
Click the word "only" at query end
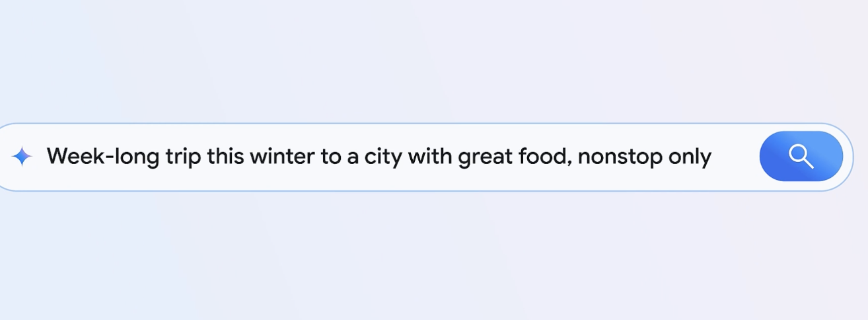coord(690,157)
